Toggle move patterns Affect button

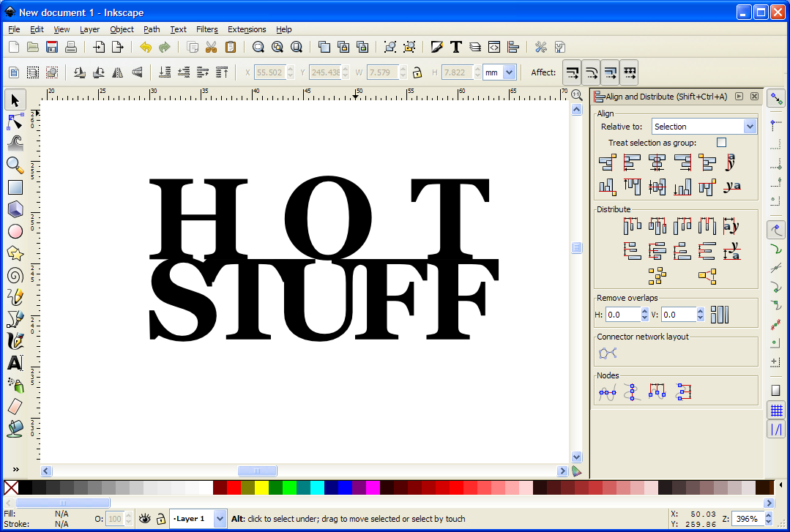tap(629, 72)
